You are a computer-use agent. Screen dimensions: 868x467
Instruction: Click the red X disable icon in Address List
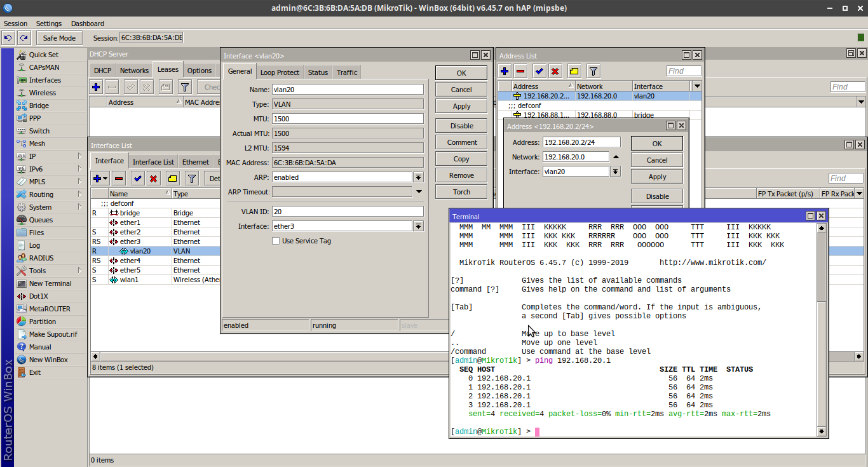[x=555, y=71]
